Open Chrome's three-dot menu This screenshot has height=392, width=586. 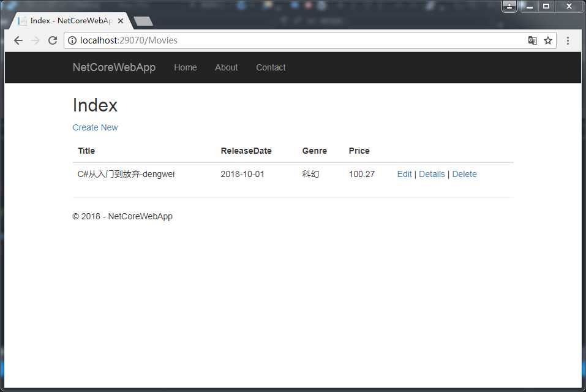568,40
